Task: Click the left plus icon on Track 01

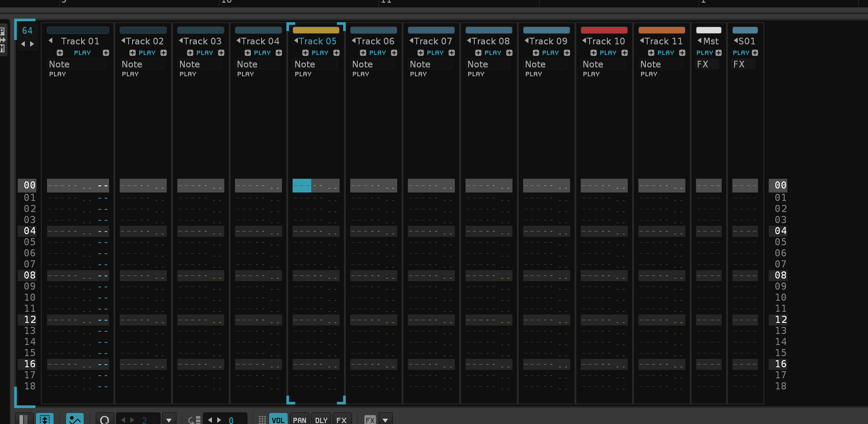Action: click(60, 53)
